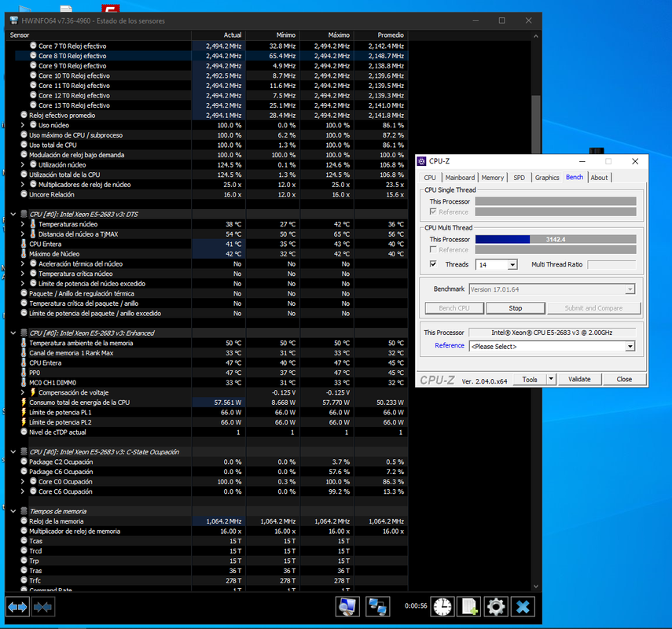Open the Threads count dropdown
672x629 pixels.
pos(512,265)
